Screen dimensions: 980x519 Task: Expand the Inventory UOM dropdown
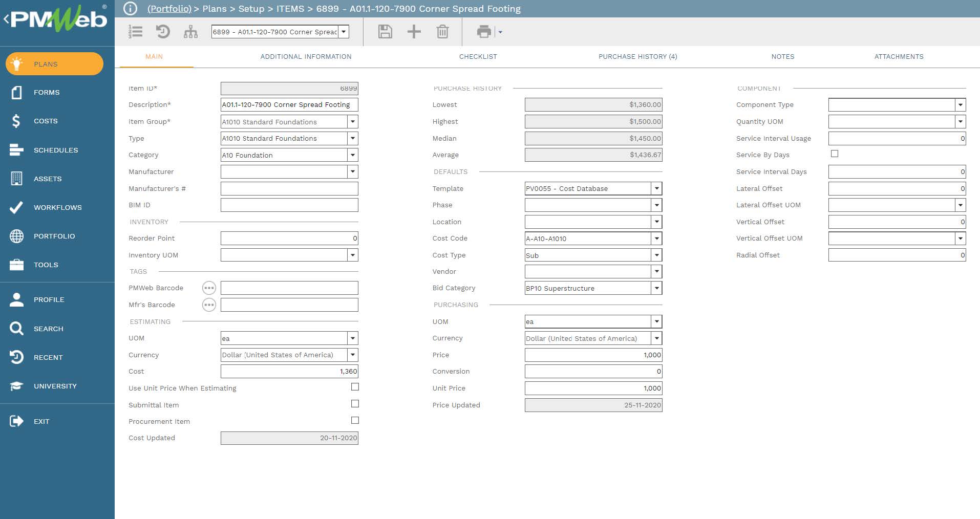[x=352, y=255]
